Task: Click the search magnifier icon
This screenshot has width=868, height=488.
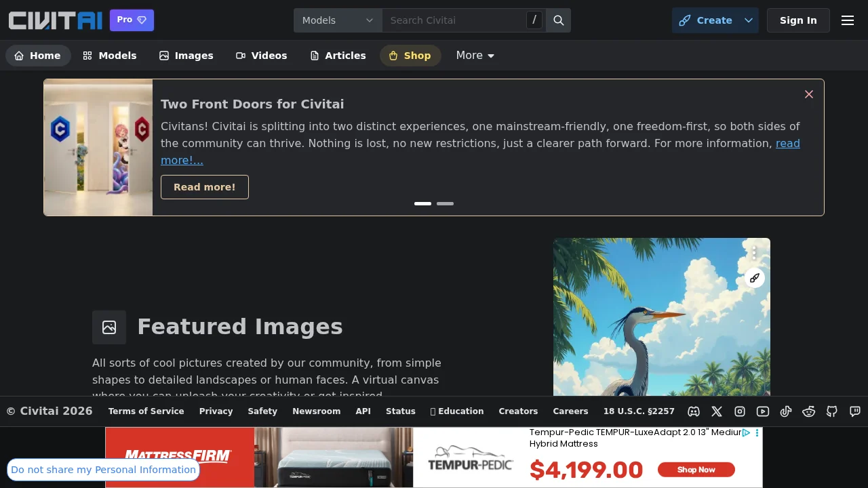Action: [558, 20]
